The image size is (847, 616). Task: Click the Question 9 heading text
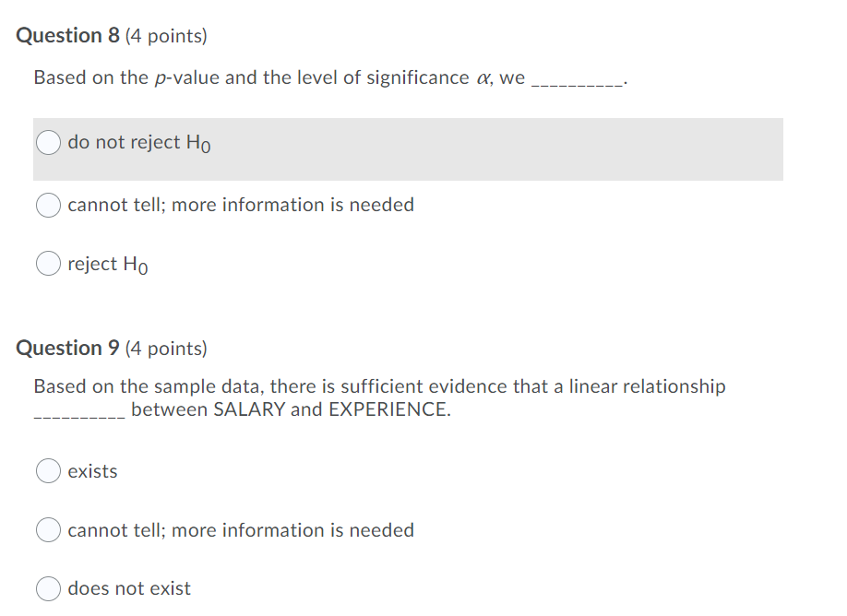point(66,348)
